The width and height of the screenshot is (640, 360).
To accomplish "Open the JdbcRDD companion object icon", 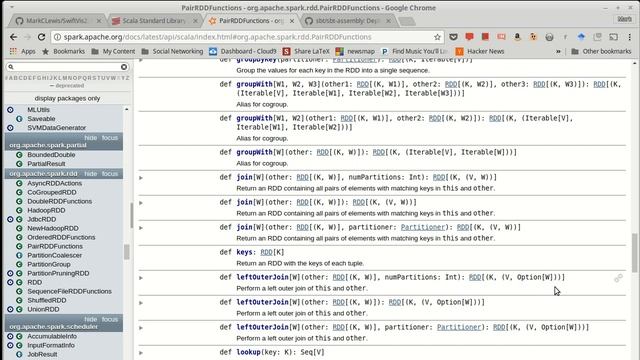I will tap(10, 219).
